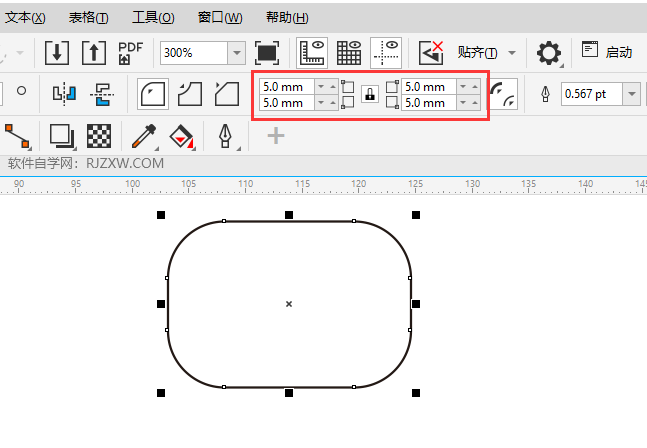This screenshot has width=647, height=448.
Task: Click the top-right selection handle
Action: click(416, 215)
